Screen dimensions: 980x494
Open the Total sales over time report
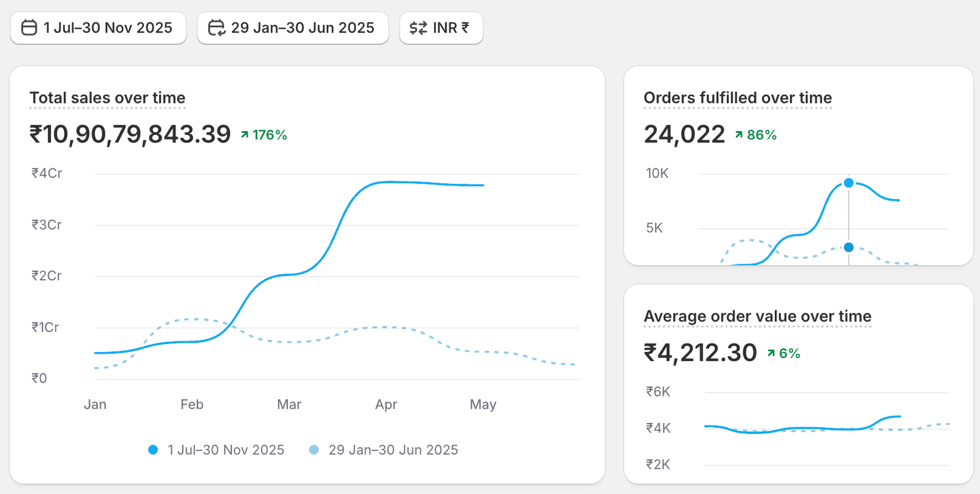(107, 98)
